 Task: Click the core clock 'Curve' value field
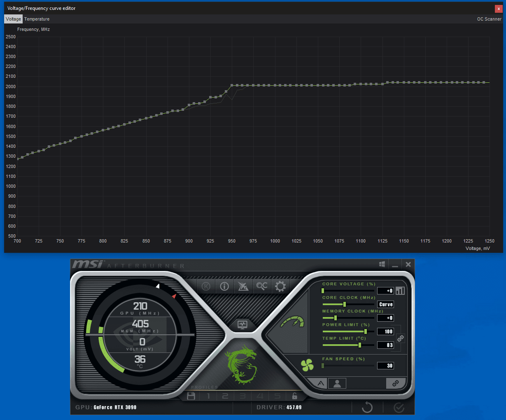point(385,304)
